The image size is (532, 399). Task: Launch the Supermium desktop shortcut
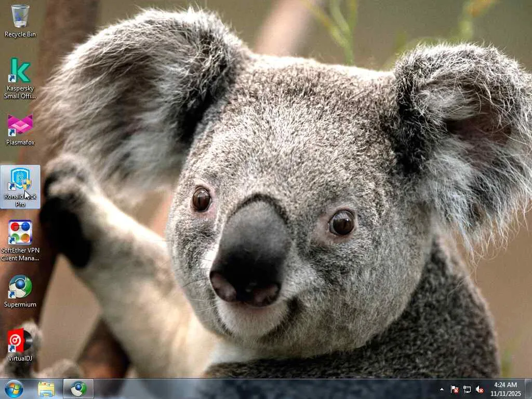point(20,291)
